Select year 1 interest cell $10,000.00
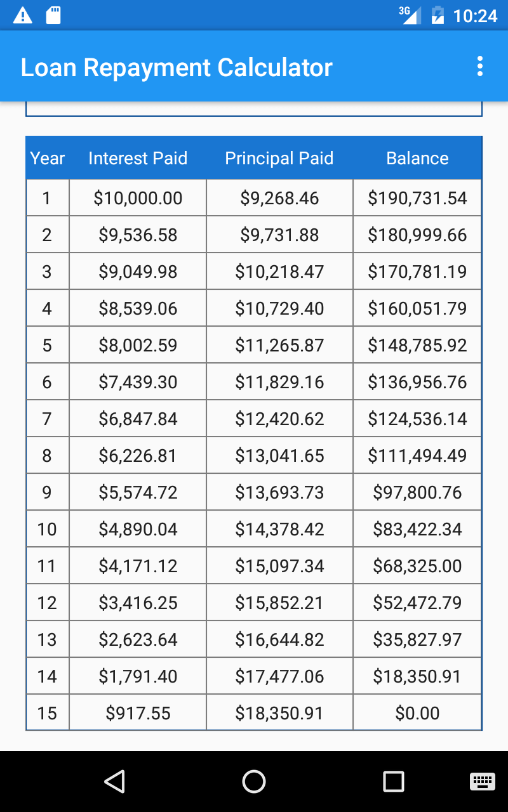The height and width of the screenshot is (812, 508). tap(138, 198)
